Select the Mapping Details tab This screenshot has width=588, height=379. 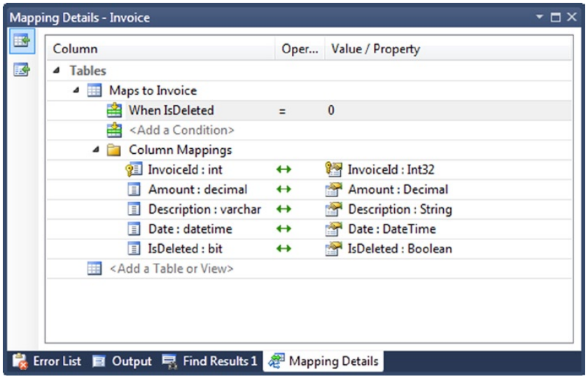[x=323, y=361]
